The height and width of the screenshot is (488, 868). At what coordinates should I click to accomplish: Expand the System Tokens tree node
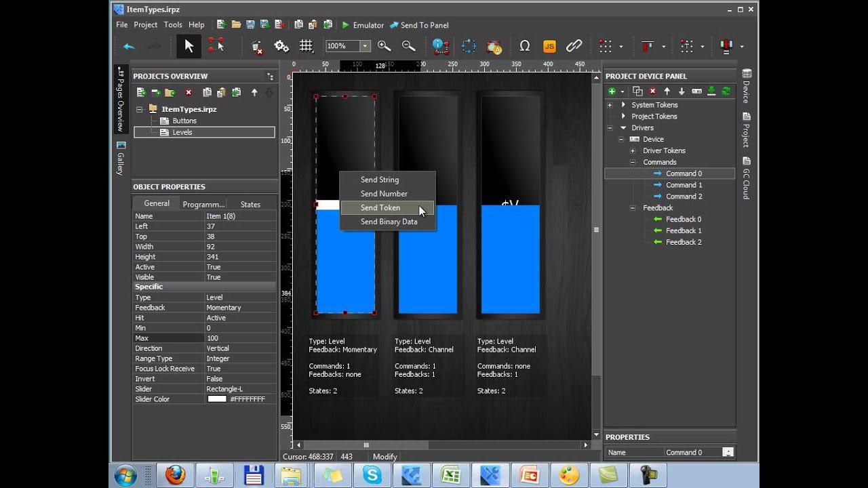(x=610, y=105)
